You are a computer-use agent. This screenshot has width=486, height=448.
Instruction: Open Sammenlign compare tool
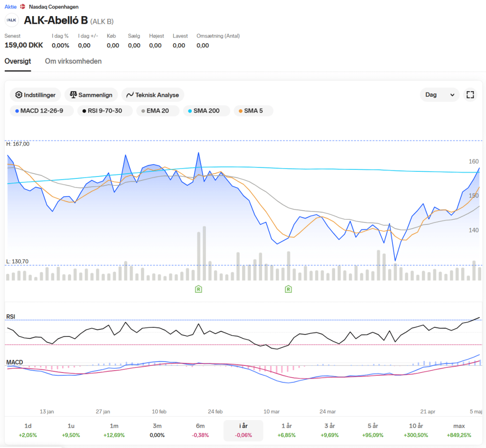point(91,95)
